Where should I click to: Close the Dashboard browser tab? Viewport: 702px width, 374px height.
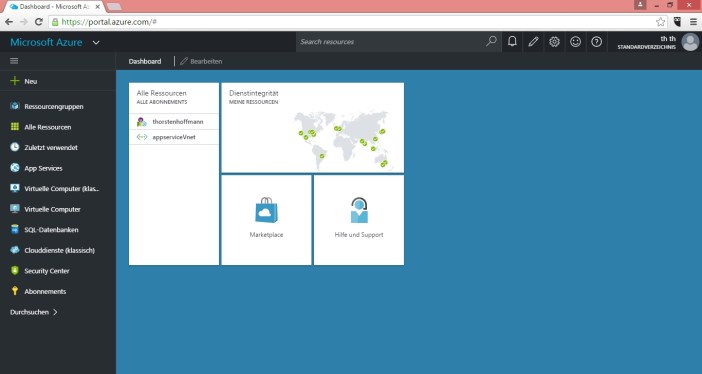98,7
